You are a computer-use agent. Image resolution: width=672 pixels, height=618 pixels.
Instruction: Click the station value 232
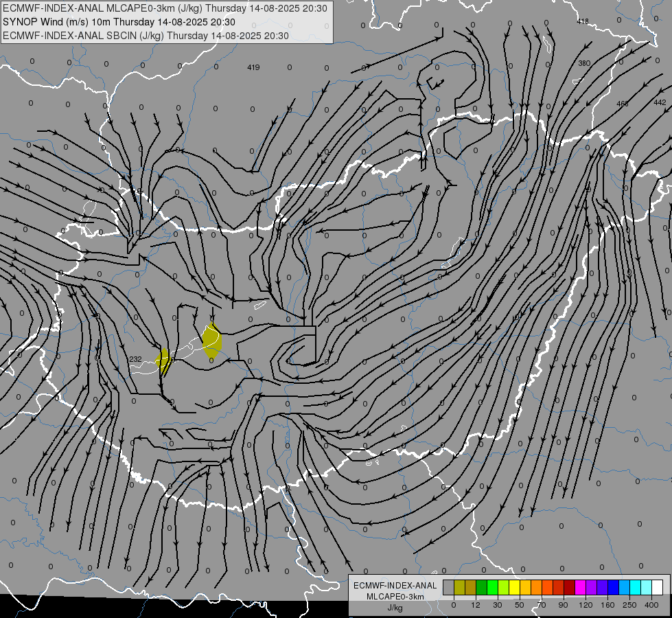click(x=135, y=359)
